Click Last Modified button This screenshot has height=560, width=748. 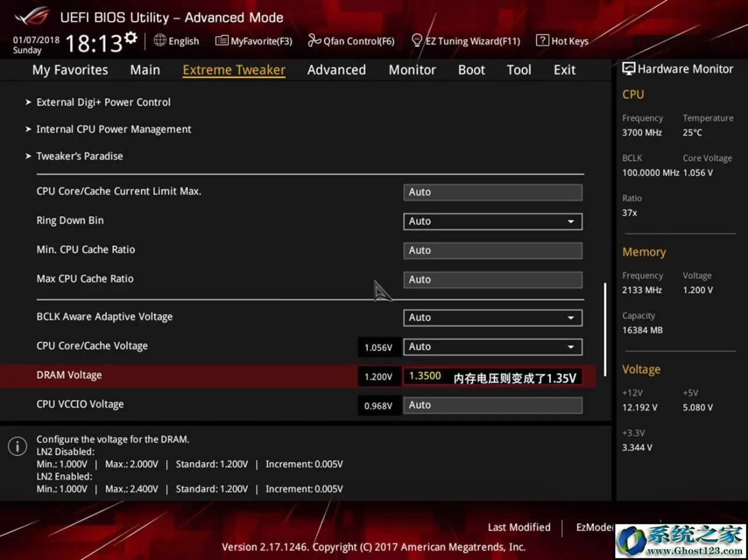tap(519, 527)
